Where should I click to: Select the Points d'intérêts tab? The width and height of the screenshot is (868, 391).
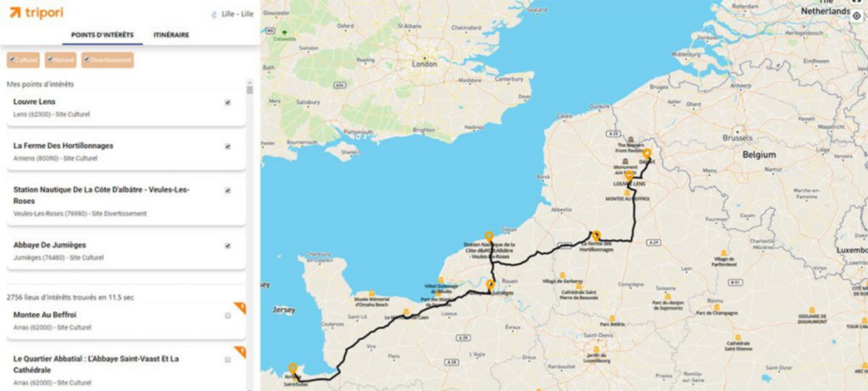pos(103,35)
